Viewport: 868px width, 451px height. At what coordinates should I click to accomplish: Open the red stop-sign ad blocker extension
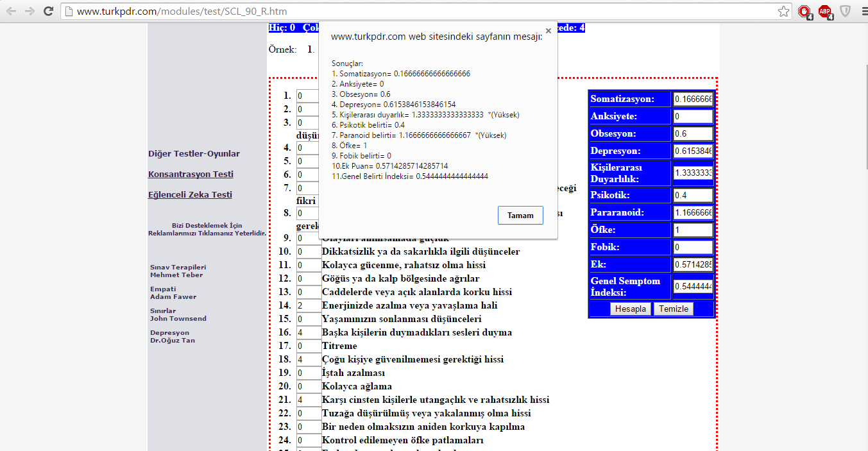pyautogui.click(x=804, y=12)
